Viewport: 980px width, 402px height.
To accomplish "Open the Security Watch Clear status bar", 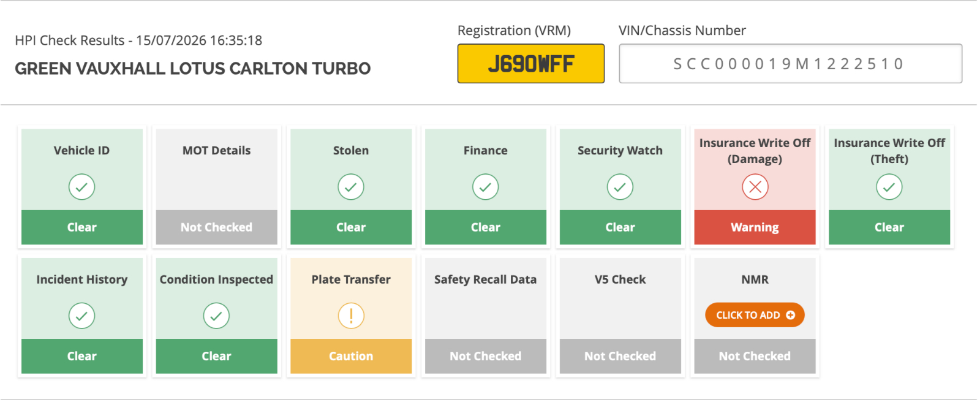I will click(x=620, y=227).
